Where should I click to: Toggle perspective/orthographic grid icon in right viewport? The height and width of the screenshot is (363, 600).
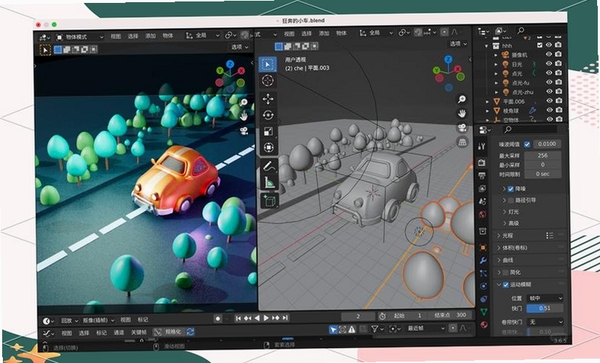tap(462, 142)
